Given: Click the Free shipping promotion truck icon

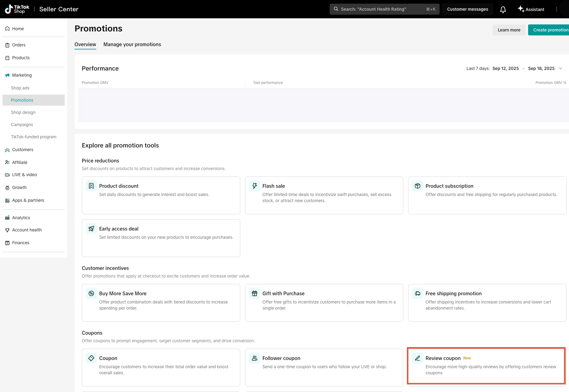Looking at the screenshot, I should (418, 293).
